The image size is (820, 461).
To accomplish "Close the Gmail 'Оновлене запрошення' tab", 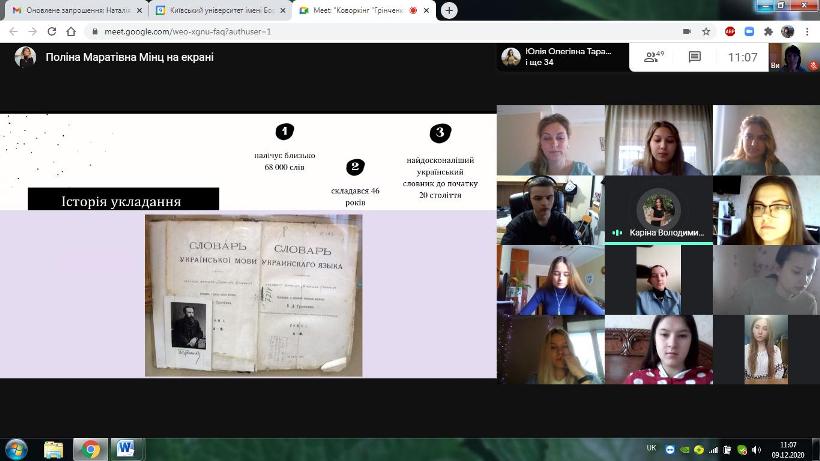I will click(x=140, y=10).
